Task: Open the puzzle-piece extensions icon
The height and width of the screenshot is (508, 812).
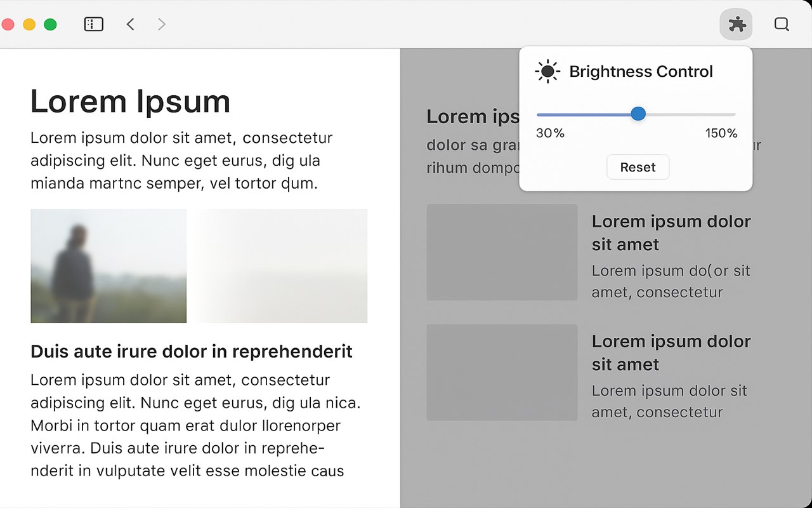Action: 737,25
